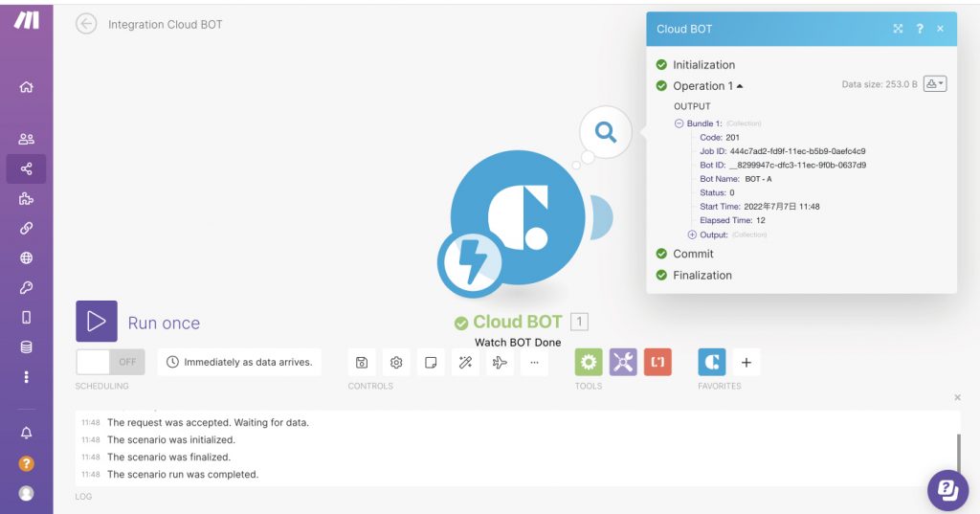
Task: Select the Job ID value
Action: click(797, 151)
